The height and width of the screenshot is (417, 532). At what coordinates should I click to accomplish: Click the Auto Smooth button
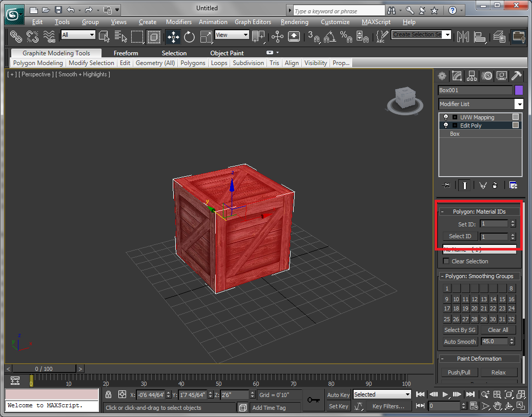click(459, 341)
